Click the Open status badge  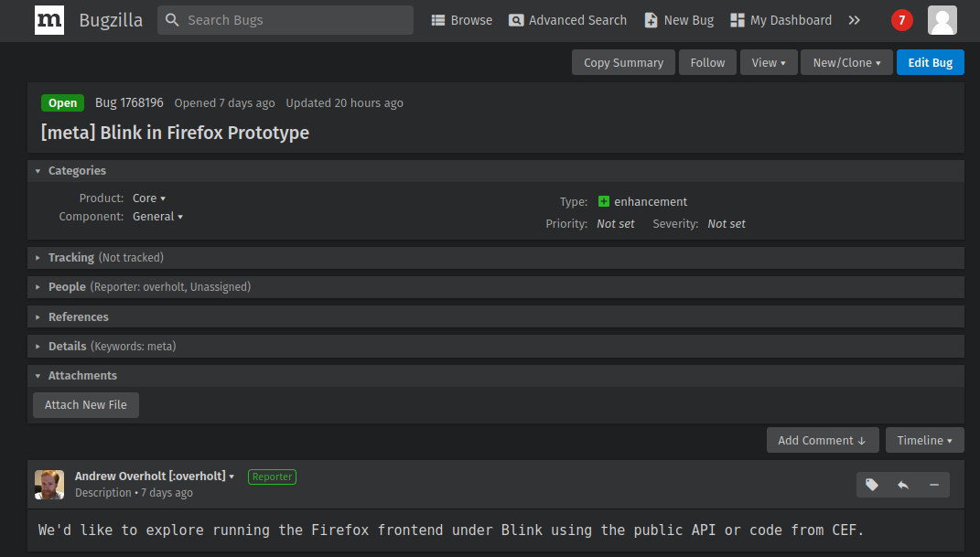click(62, 103)
